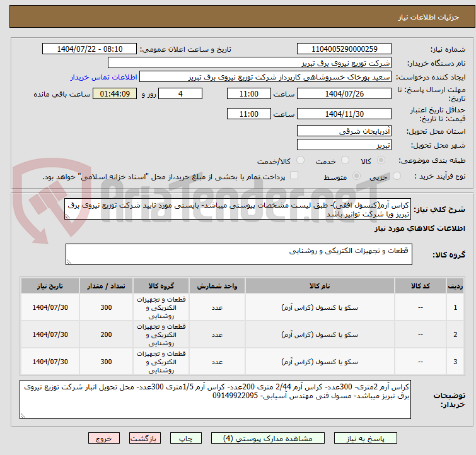The image size is (476, 455).
Task: Click the response deadline date 1404/07/26
Action: click(344, 93)
